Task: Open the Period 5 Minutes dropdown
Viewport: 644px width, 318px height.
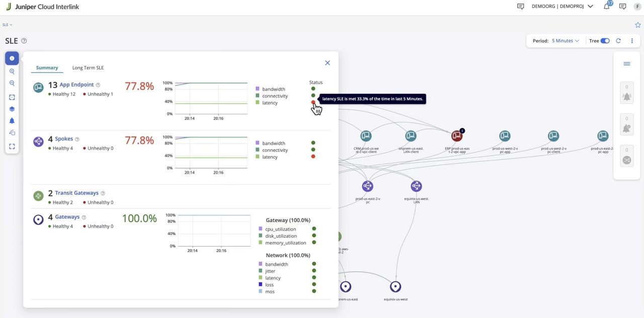Action: [x=565, y=40]
